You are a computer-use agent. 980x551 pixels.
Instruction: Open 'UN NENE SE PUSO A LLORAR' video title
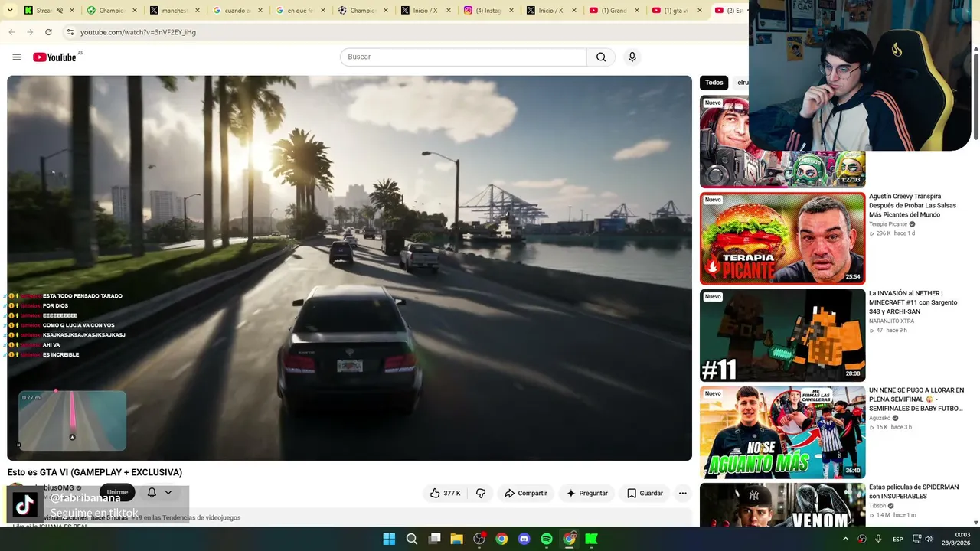916,399
